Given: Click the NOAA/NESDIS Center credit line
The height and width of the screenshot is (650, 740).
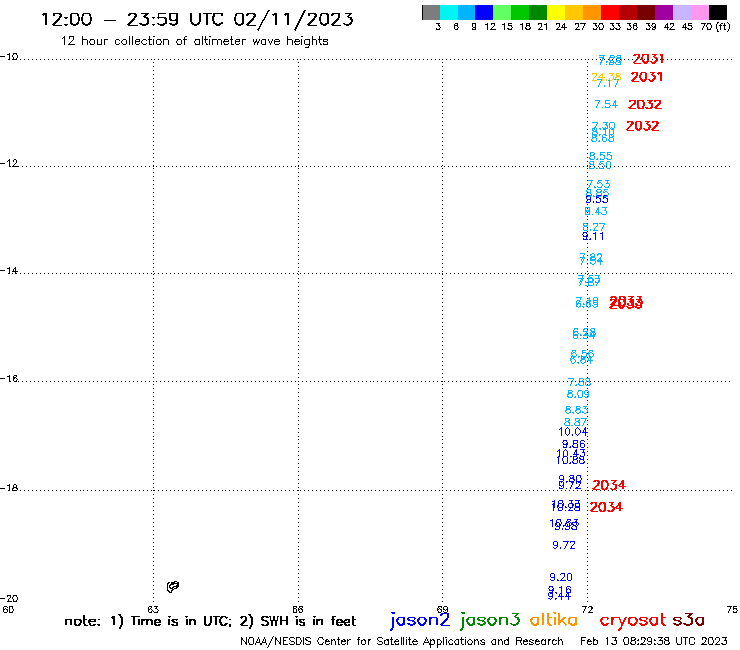Looking at the screenshot, I should (402, 641).
